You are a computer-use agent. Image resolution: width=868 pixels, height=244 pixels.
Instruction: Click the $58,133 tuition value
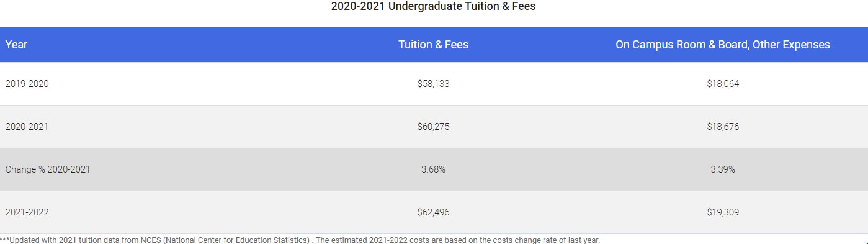[433, 84]
